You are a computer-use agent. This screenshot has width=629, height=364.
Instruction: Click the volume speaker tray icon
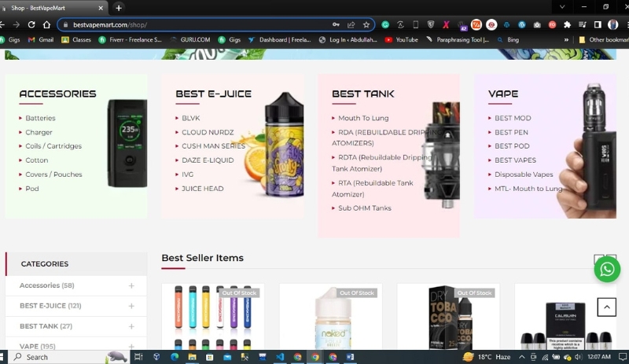pos(578,357)
